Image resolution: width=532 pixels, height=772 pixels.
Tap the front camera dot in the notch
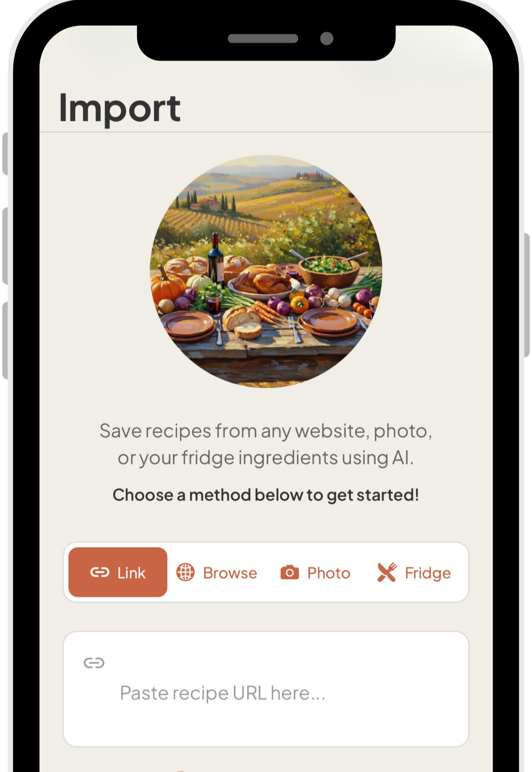(327, 39)
